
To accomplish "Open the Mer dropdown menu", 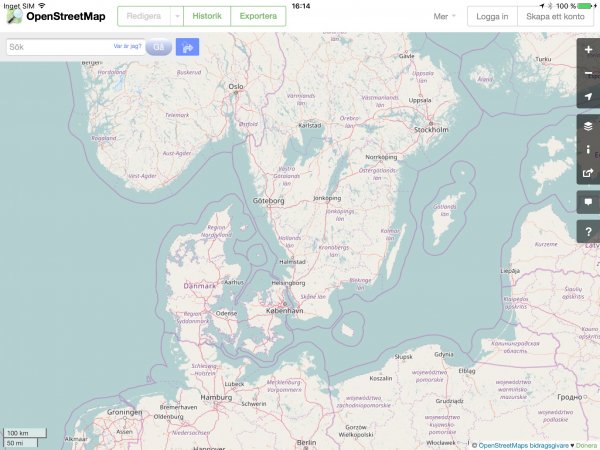I will [444, 17].
